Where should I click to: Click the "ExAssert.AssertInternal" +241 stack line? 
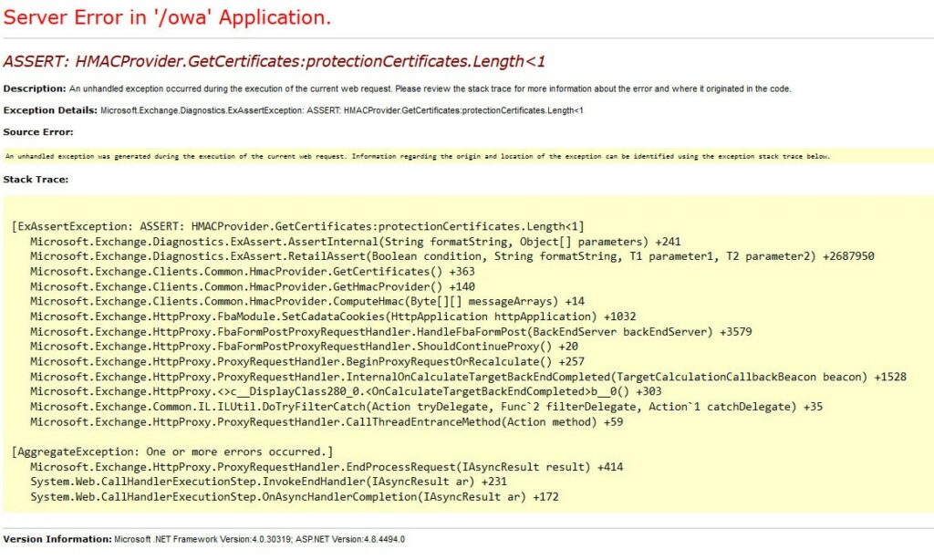pos(356,242)
